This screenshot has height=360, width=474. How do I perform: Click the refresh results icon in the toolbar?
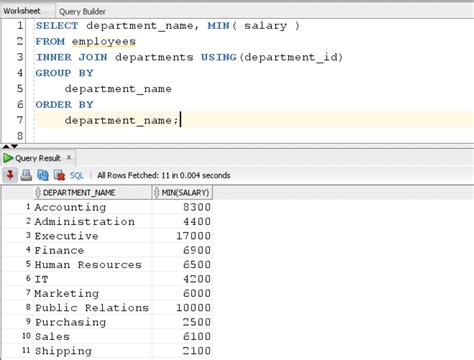coord(43,175)
